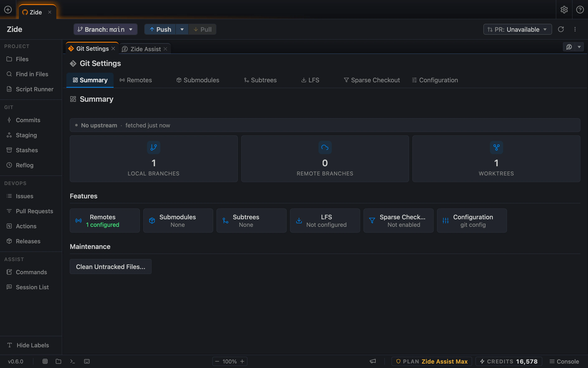Open Pull Requests in sidebar

(x=31, y=211)
